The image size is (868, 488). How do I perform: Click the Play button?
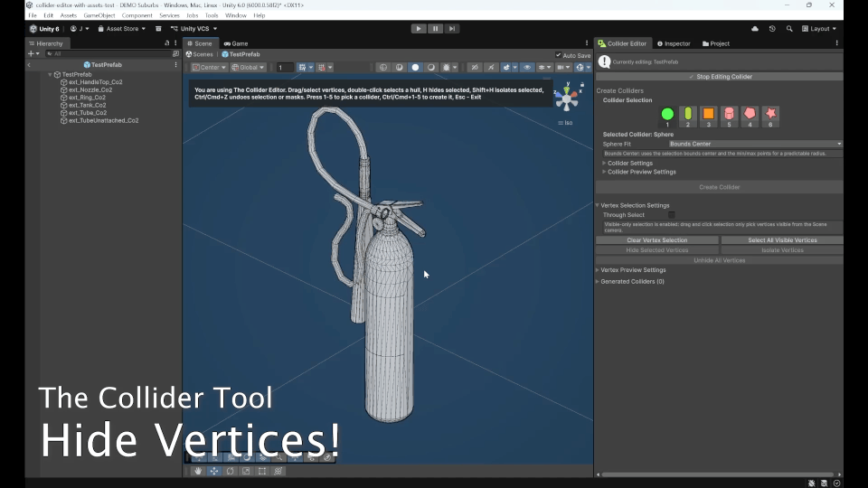pyautogui.click(x=419, y=28)
